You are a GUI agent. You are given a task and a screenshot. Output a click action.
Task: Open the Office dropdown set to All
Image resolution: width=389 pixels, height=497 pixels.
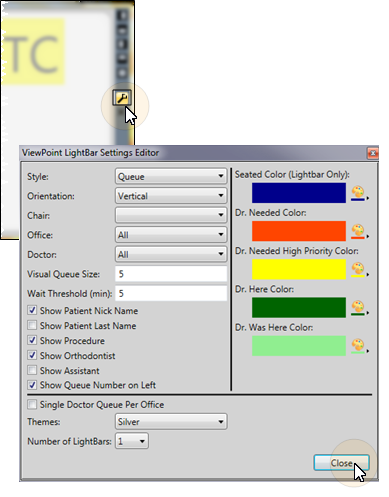pos(171,235)
